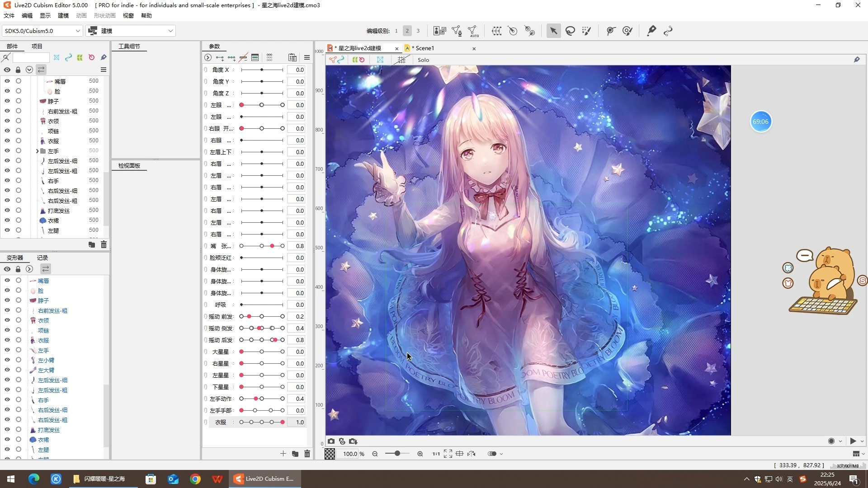This screenshot has height=488, width=868.
Task: Activate the brush selection tool
Action: point(586,31)
